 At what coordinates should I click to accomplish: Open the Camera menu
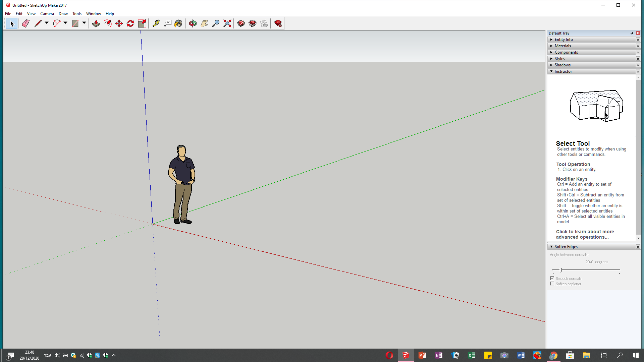[47, 14]
